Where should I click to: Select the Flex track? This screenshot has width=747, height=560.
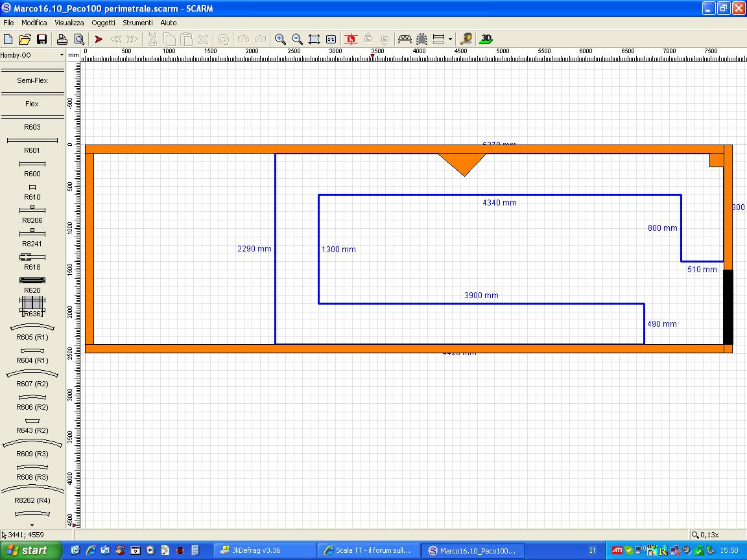coord(32,100)
